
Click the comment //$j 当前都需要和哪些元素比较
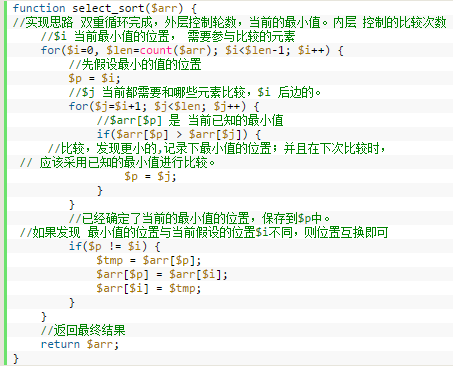pyautogui.click(x=195, y=92)
